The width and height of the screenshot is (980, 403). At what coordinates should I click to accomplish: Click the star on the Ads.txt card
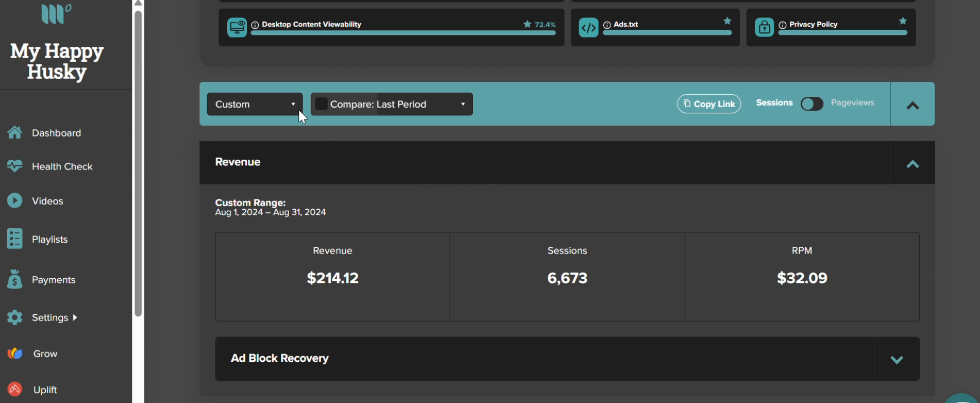pos(728,21)
